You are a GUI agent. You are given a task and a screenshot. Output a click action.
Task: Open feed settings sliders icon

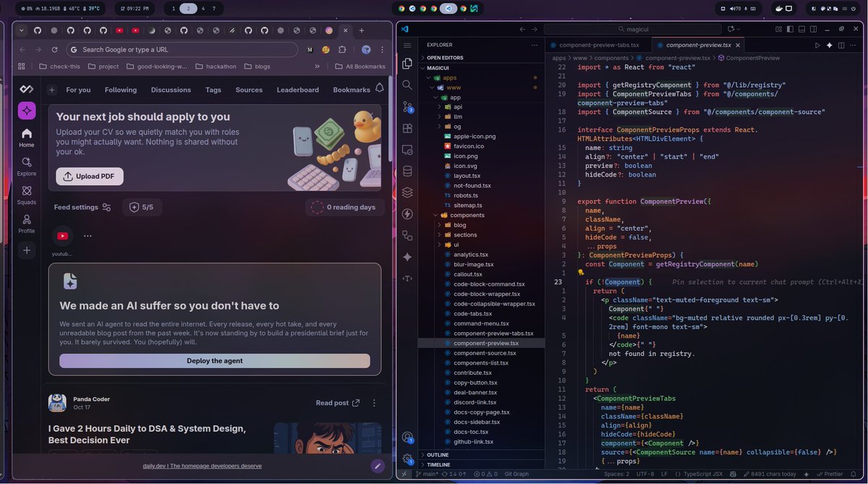coord(106,207)
